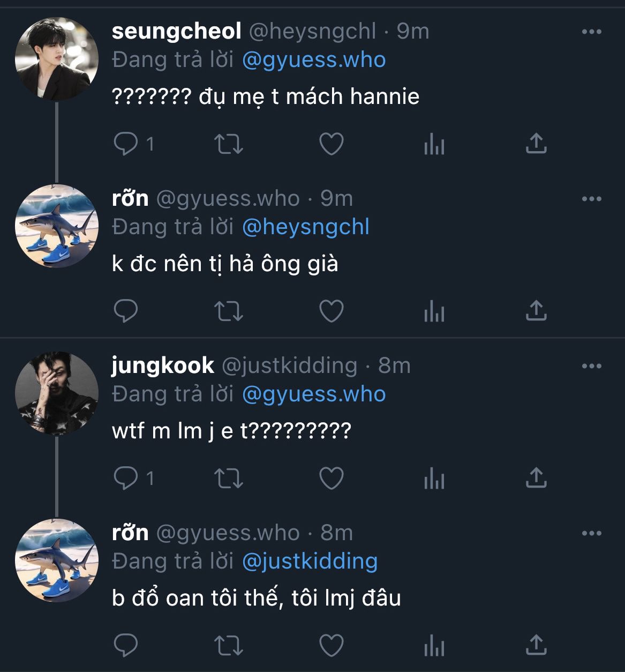Viewport: 625px width, 672px height.
Task: Like seungcheol's tweet
Action: 331,144
